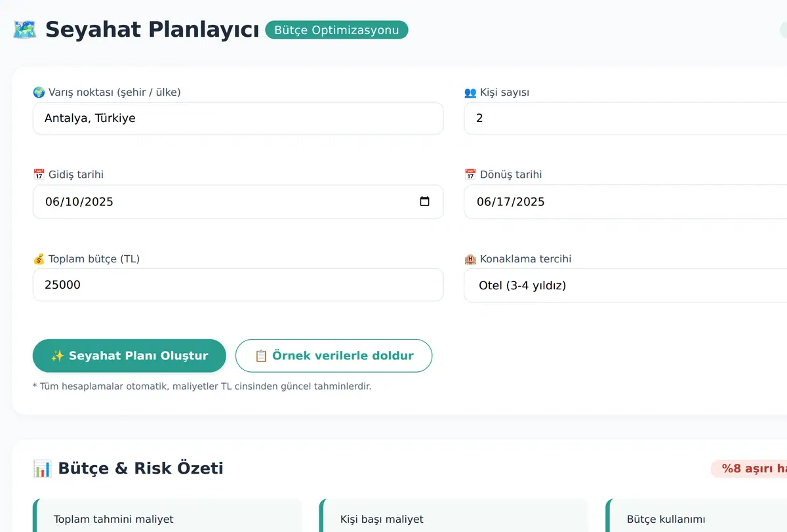Focus the Varış noktası input field

tap(238, 118)
